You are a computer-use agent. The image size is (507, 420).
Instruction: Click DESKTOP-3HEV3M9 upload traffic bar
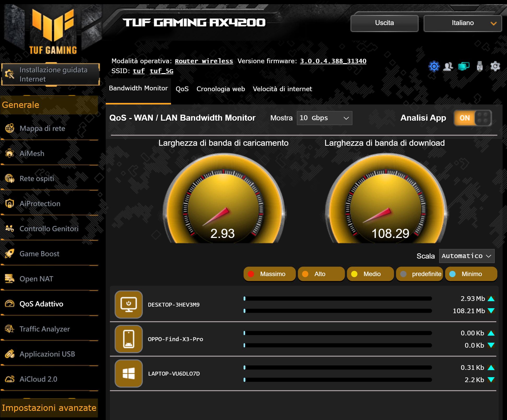tap(338, 299)
